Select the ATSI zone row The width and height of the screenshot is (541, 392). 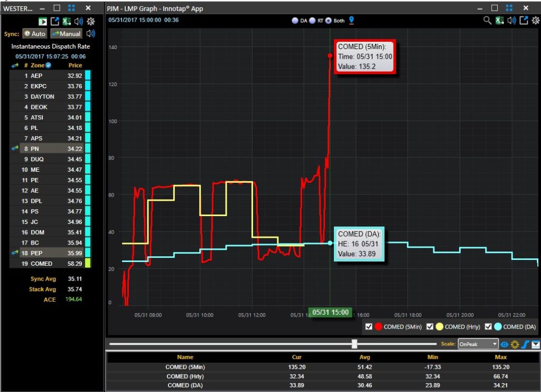pyautogui.click(x=50, y=117)
